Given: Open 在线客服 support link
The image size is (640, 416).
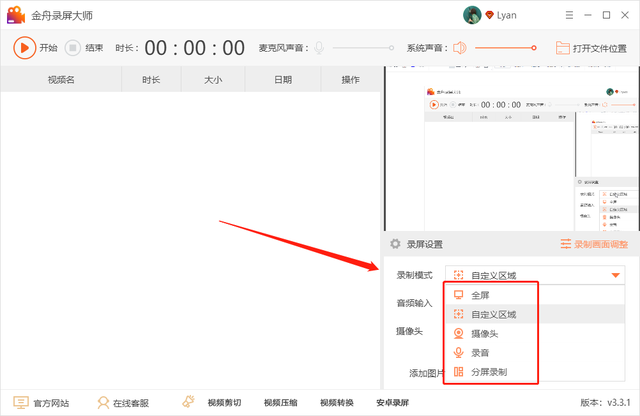Looking at the screenshot, I should pyautogui.click(x=131, y=403).
